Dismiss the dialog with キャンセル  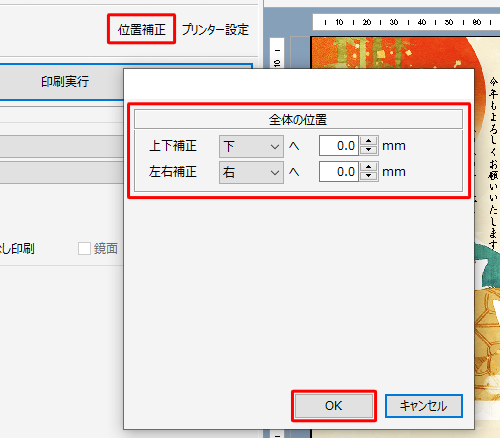tap(424, 406)
